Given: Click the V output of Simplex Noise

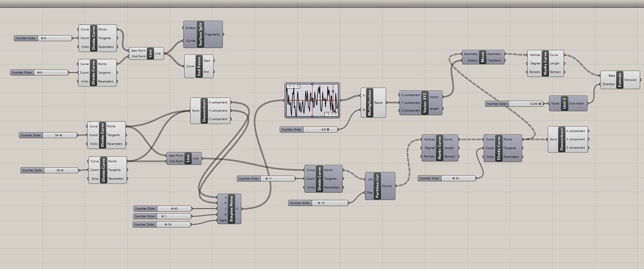Looking at the screenshot, I should [x=237, y=209].
